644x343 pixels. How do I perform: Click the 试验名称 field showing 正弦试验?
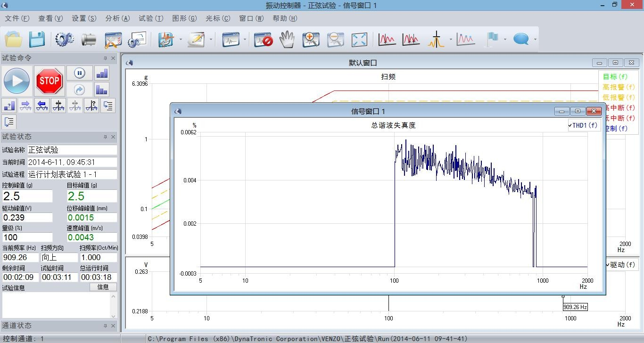point(72,150)
